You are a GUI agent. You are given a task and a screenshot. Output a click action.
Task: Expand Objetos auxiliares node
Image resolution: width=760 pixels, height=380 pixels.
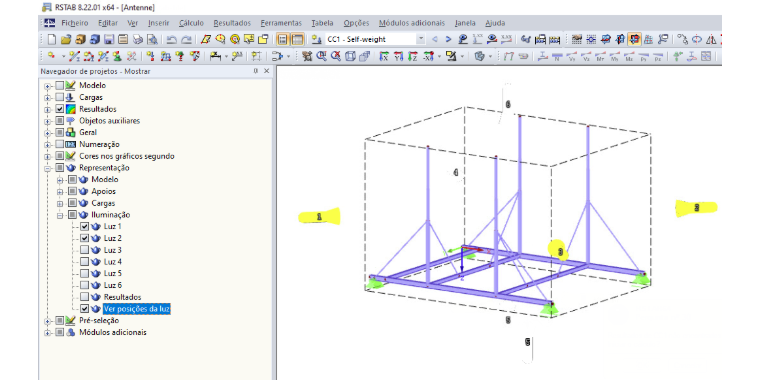tap(48, 121)
